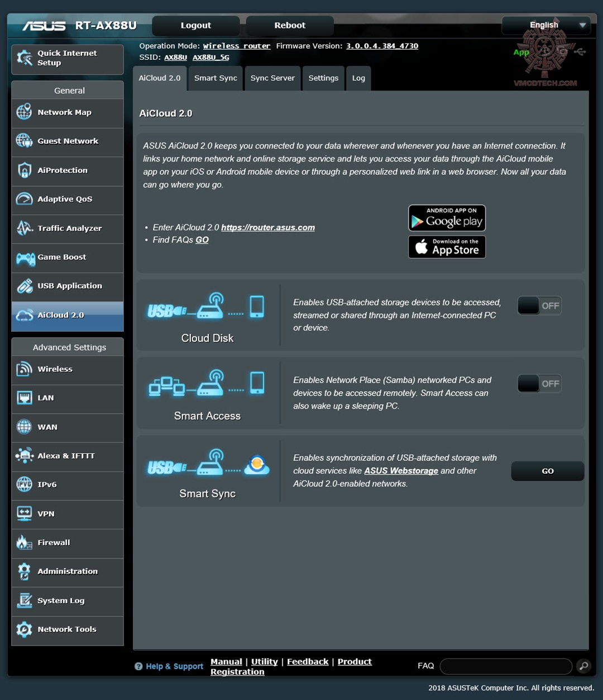
Task: Click the VPN monitor icon
Action: click(24, 513)
